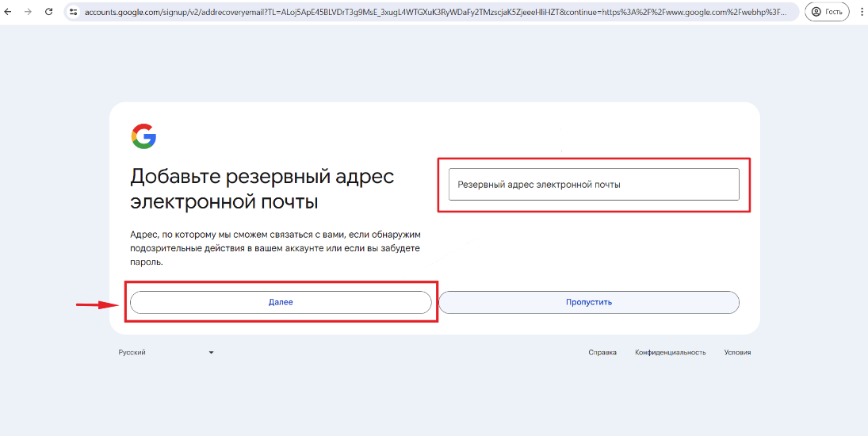Click the browser forward arrow
The height and width of the screenshot is (436, 868).
click(29, 12)
